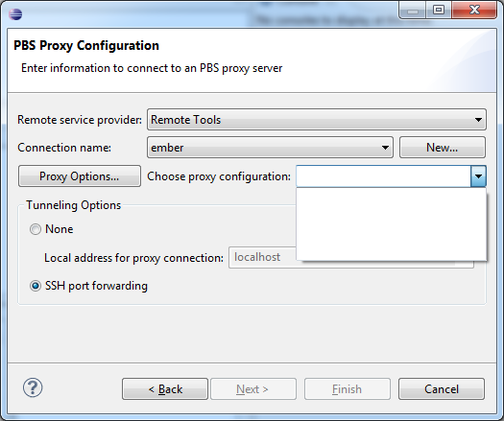The image size is (504, 421).
Task: Click the localhost local address field
Action: (262, 257)
